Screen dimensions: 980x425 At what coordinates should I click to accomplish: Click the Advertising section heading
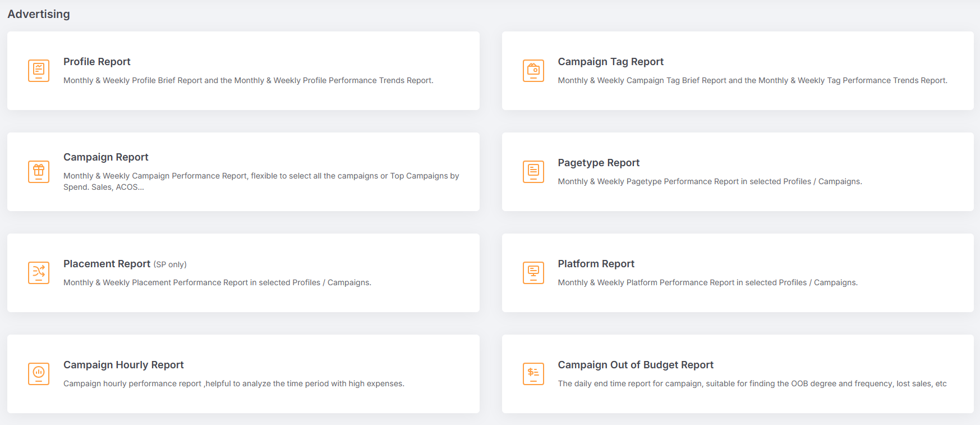(39, 14)
